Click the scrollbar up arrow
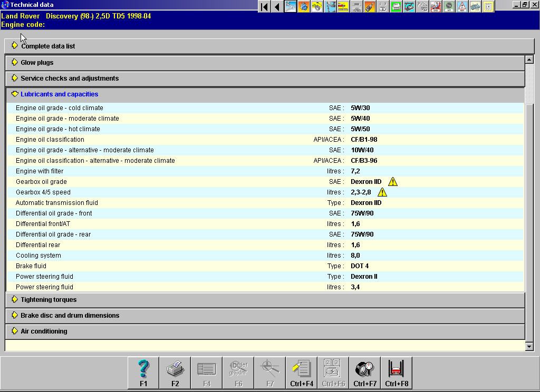This screenshot has width=540, height=392. 529,60
